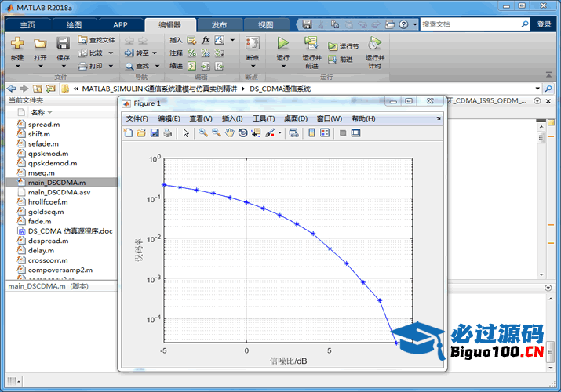Toggle the Insert Colorbar button

(x=311, y=133)
